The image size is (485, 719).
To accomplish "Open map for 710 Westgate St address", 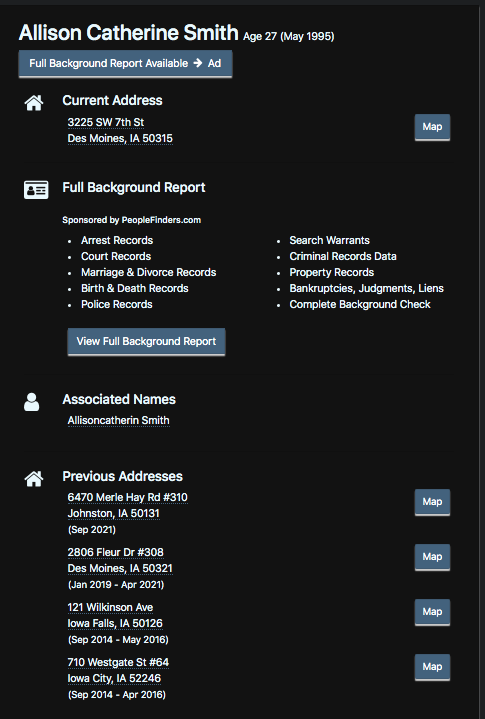I will 432,667.
